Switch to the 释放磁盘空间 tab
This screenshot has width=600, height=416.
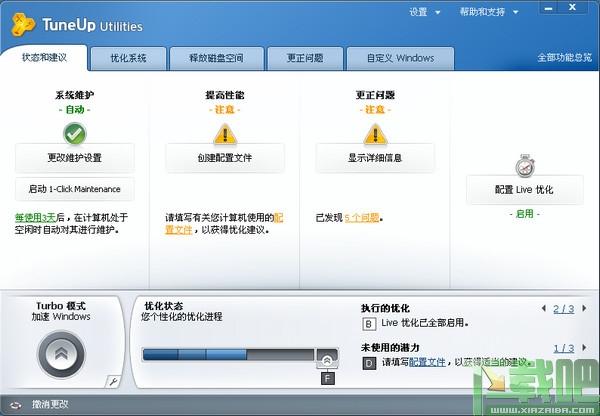(x=217, y=58)
